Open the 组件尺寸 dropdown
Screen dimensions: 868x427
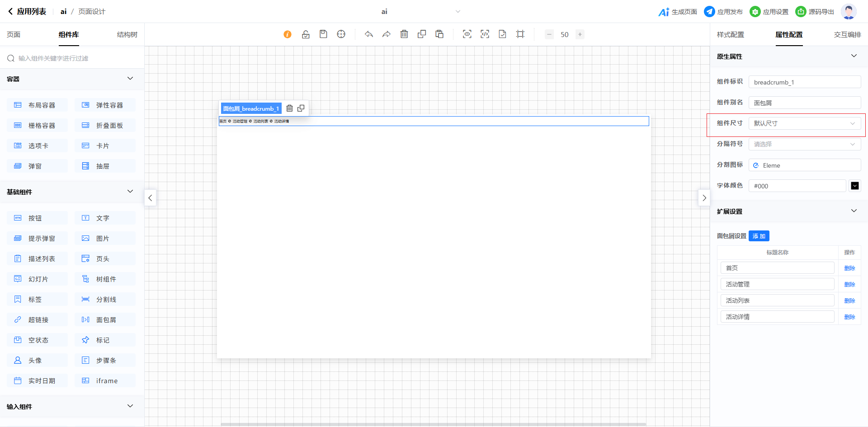[804, 123]
